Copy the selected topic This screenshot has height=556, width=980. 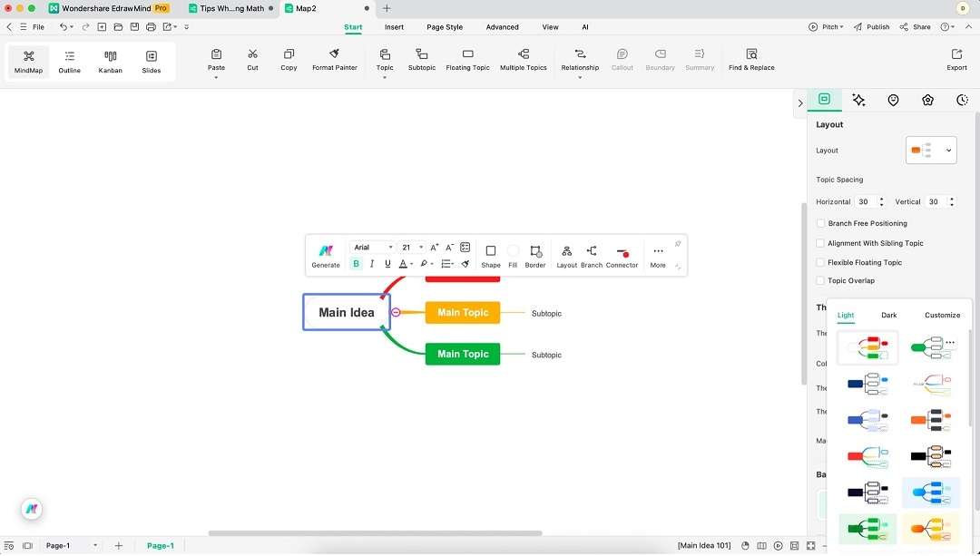(x=289, y=60)
